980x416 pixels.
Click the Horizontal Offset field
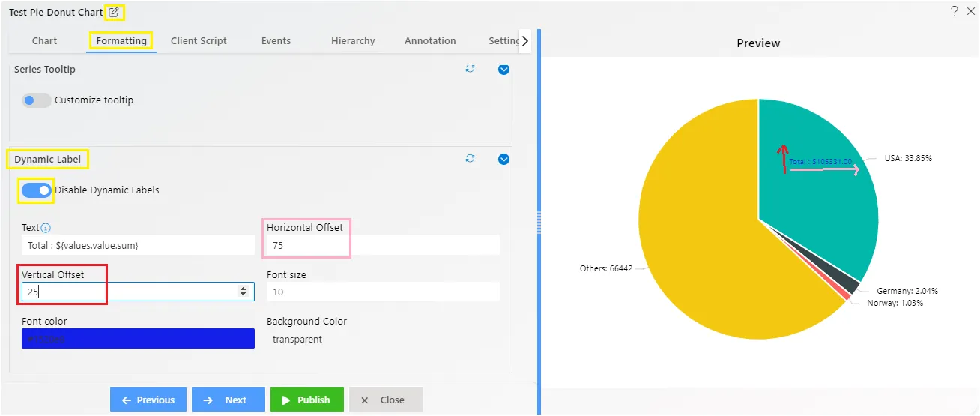(x=383, y=245)
